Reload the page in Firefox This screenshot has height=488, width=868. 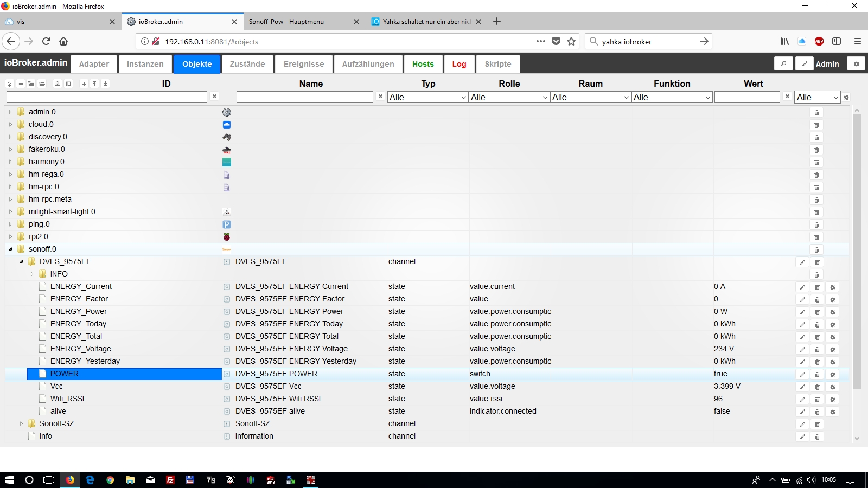47,41
